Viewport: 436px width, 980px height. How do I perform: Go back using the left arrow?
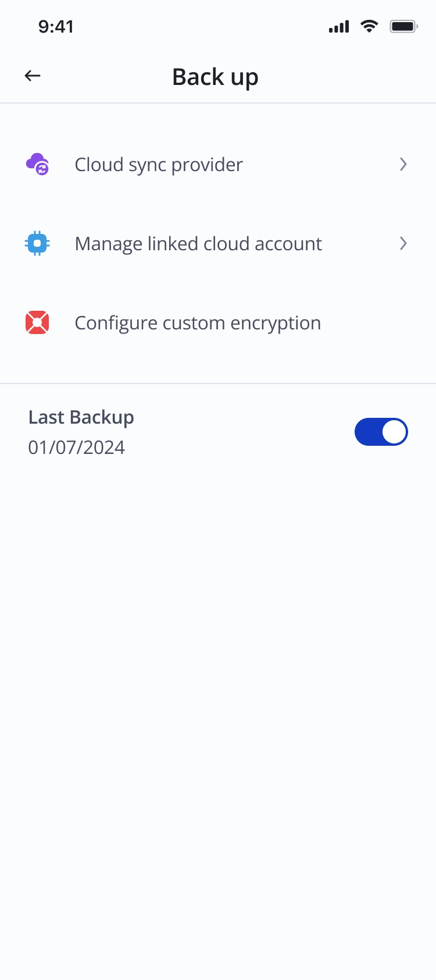[33, 76]
